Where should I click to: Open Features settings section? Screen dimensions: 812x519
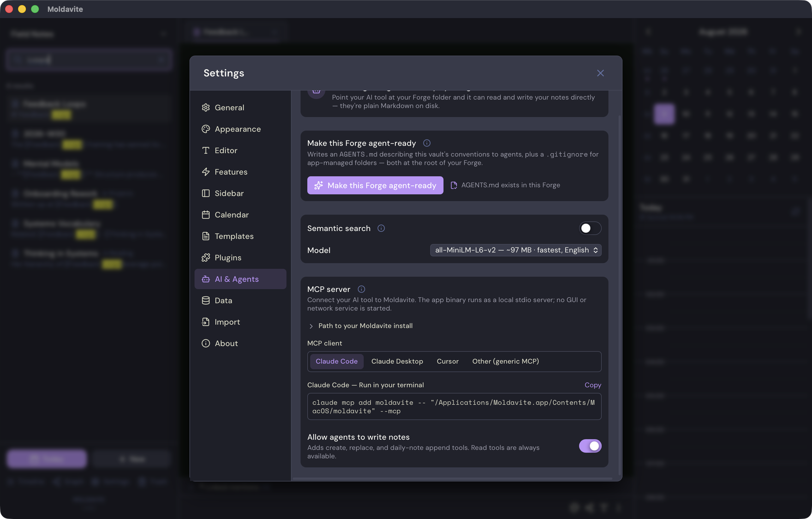pyautogui.click(x=240, y=172)
